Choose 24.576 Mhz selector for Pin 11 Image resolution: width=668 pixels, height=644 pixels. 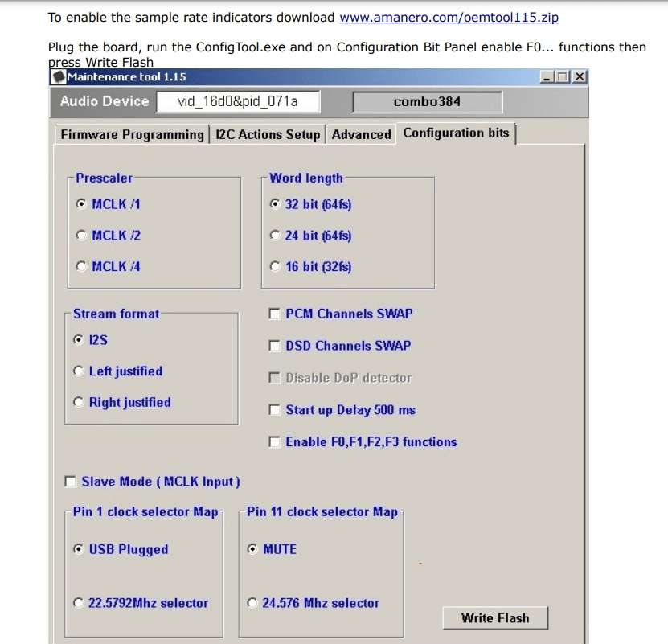pyautogui.click(x=314, y=603)
